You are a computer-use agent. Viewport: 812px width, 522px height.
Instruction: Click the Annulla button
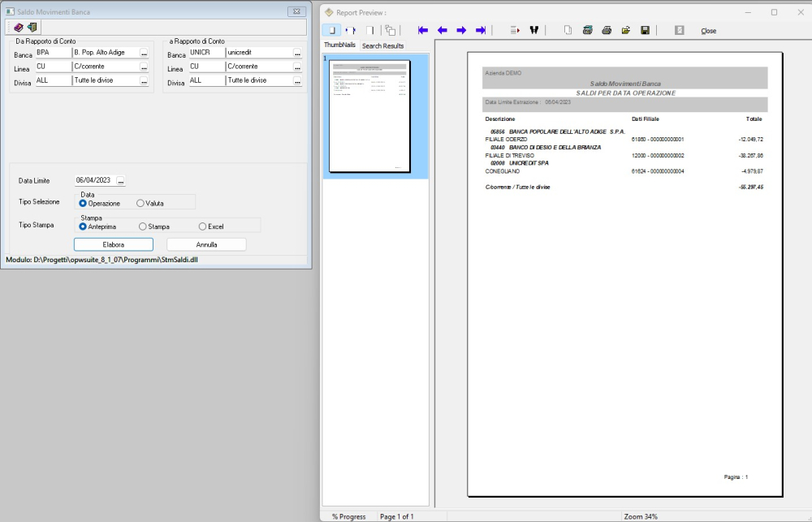pos(206,244)
